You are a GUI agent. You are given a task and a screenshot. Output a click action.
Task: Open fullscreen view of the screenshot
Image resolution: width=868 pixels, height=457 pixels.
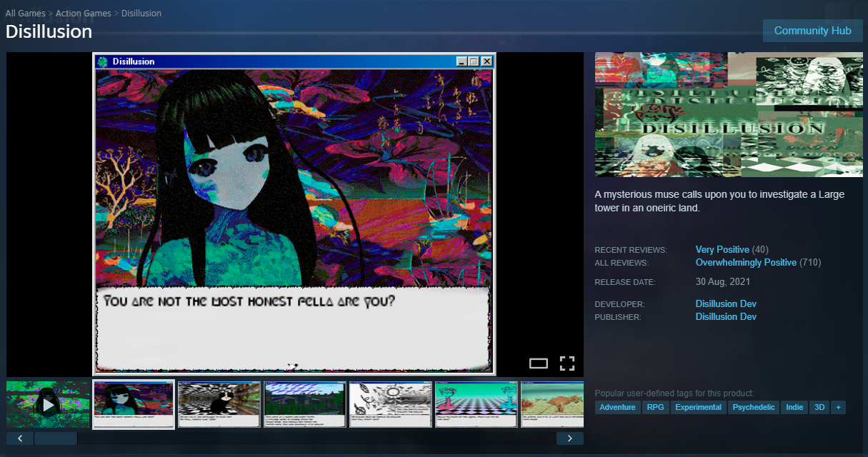(x=567, y=363)
